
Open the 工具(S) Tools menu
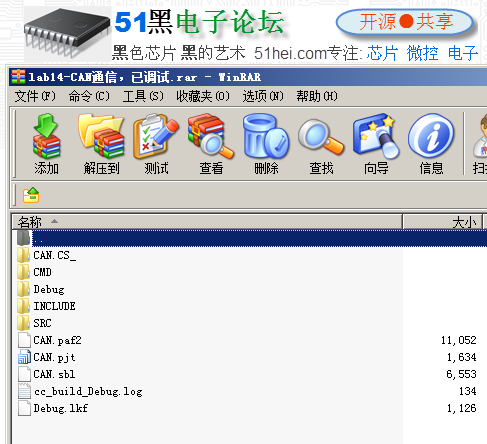[143, 96]
